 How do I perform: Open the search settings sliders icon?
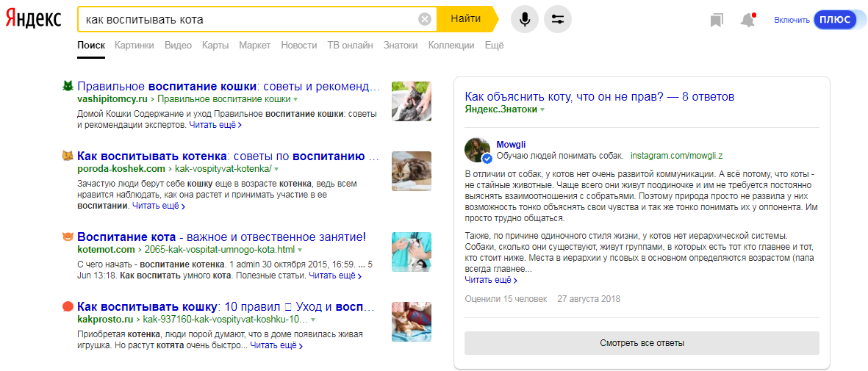(558, 20)
